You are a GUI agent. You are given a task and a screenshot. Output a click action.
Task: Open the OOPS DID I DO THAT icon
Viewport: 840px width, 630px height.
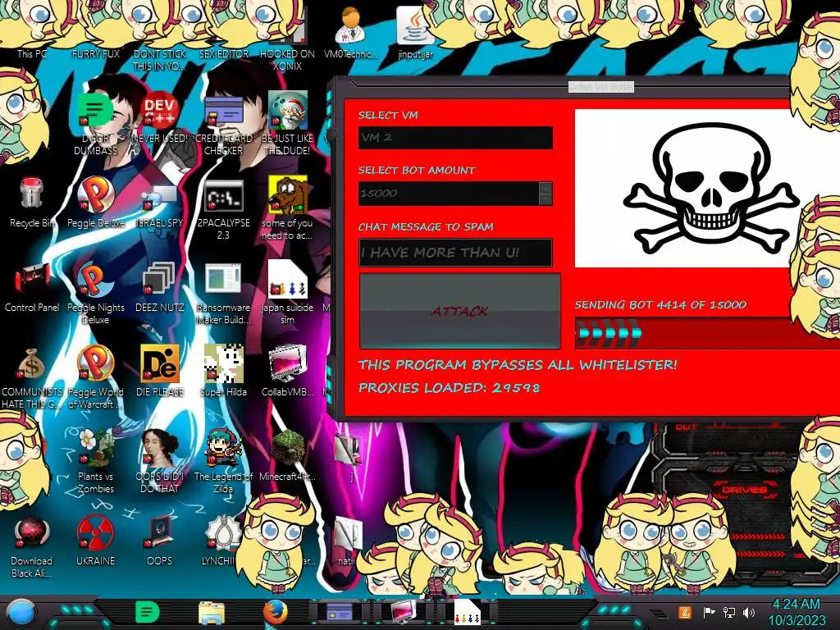(x=160, y=461)
